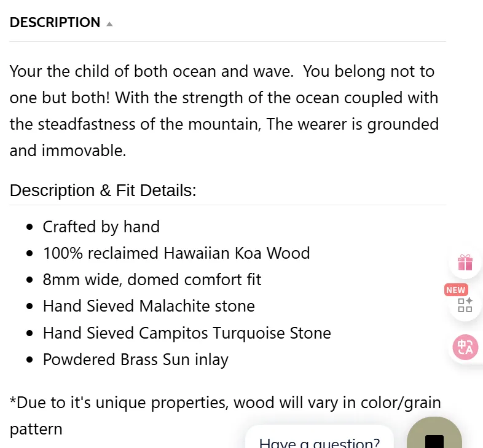Click the "Crafted by hand" bullet item

(101, 227)
